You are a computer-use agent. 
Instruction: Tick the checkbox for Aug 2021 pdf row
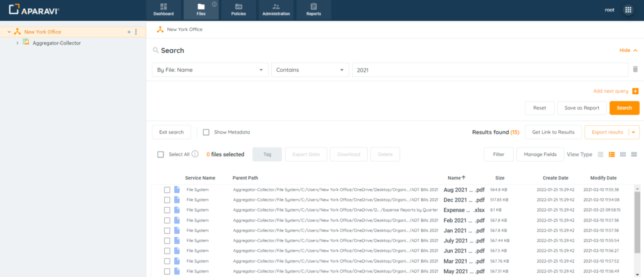coord(167,189)
